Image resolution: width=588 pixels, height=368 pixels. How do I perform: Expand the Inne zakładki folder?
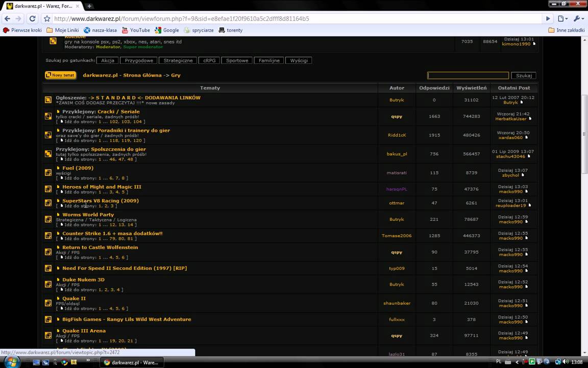point(566,30)
